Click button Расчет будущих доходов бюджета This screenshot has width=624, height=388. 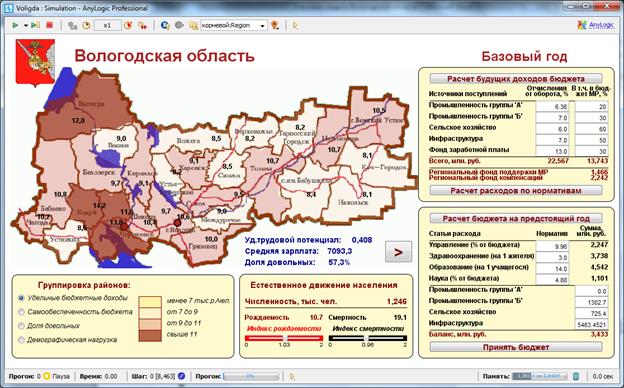point(516,79)
